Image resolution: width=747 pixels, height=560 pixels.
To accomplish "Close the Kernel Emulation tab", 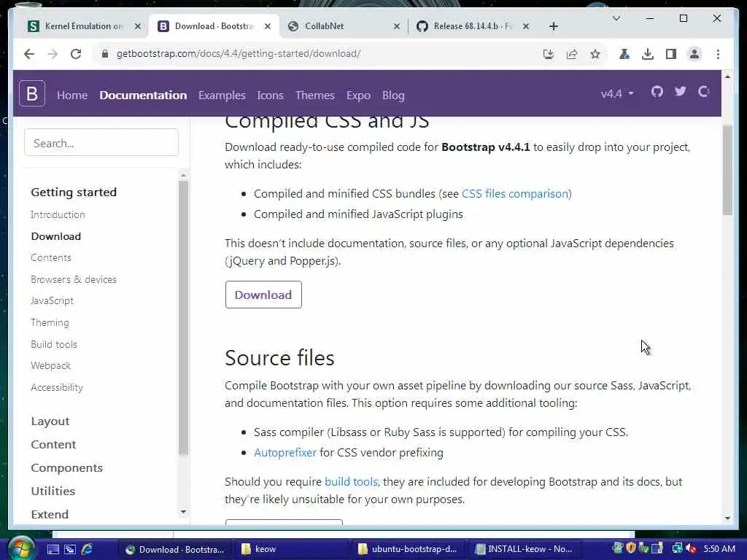I will [138, 26].
